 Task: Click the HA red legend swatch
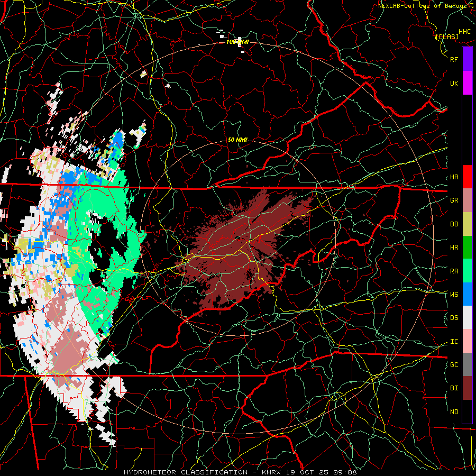click(467, 177)
